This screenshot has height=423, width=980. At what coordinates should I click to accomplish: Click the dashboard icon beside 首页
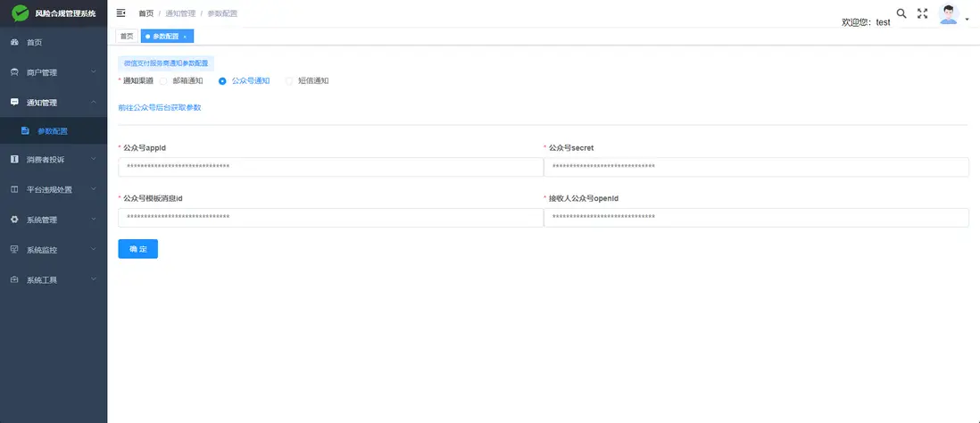[14, 43]
